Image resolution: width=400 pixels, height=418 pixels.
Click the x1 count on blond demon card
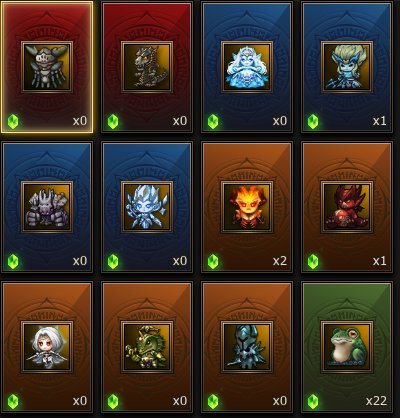(380, 121)
